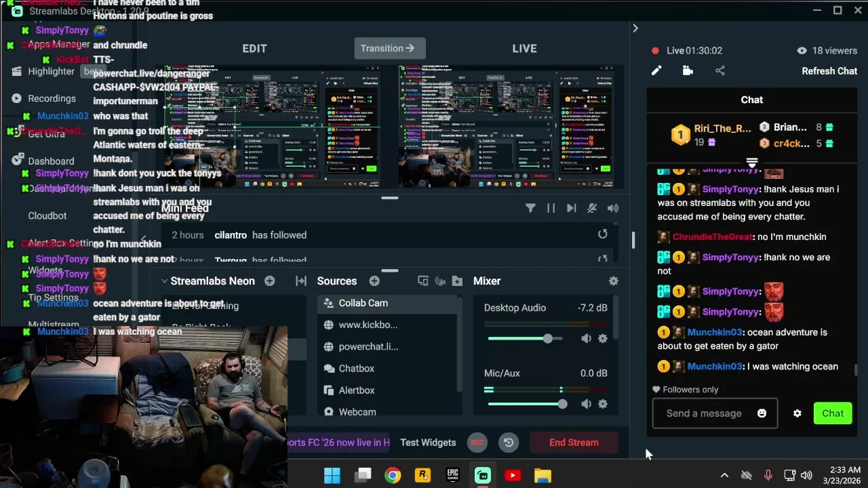868x488 pixels.
Task: Skip the current alert in Mini Feed
Action: 571,208
